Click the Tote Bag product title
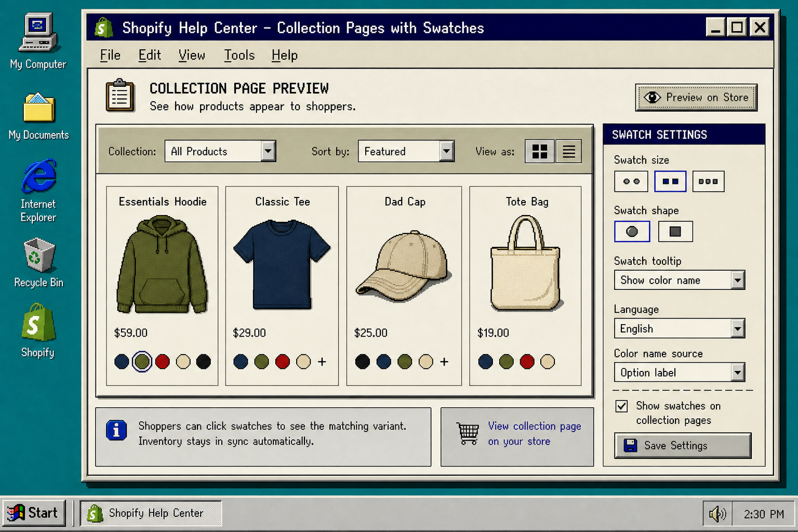This screenshot has height=532, width=798. coord(527,202)
